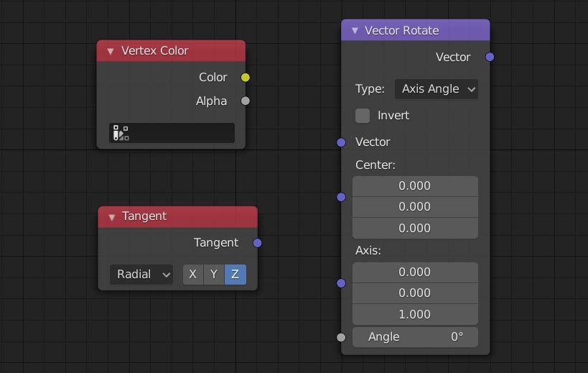Collapse the Vertex Color node
Image resolution: width=588 pixels, height=373 pixels.
click(x=111, y=51)
